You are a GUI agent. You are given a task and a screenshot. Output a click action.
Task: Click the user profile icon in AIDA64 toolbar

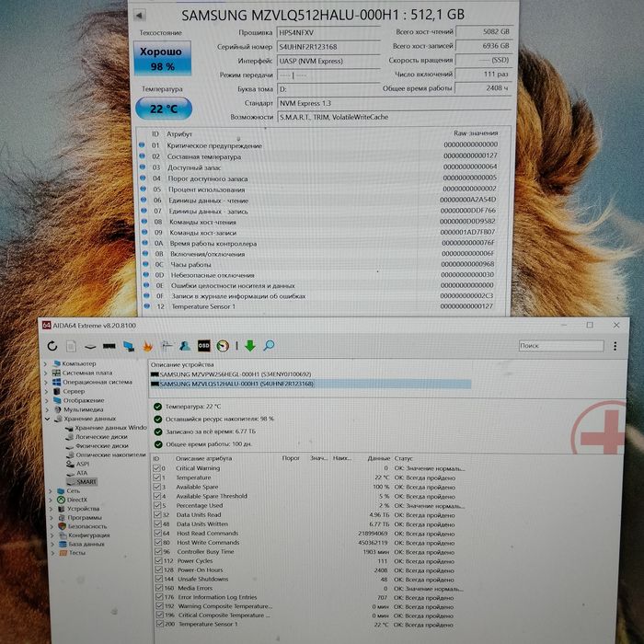point(185,346)
